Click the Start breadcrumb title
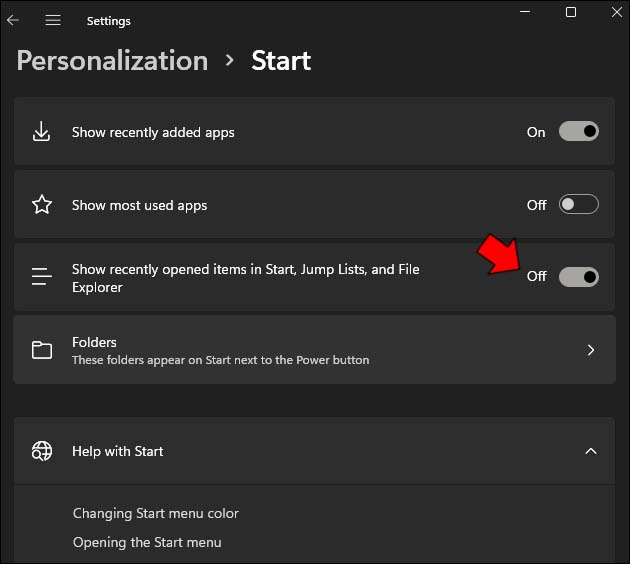The height and width of the screenshot is (564, 630). [281, 60]
